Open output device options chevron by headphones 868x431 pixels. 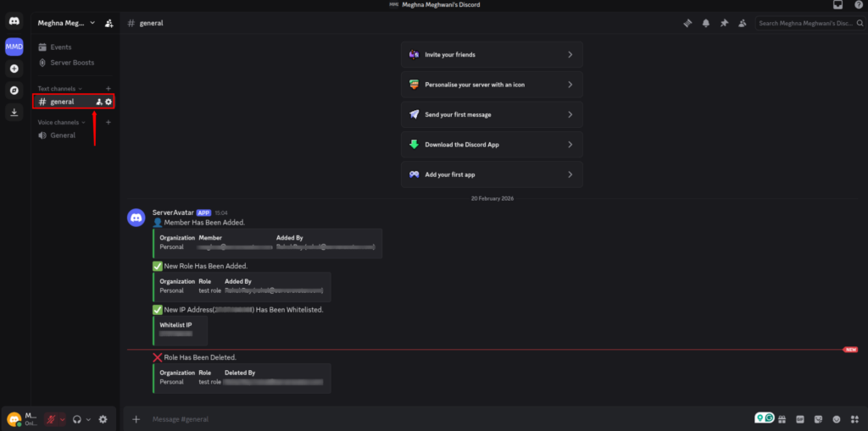click(x=88, y=419)
